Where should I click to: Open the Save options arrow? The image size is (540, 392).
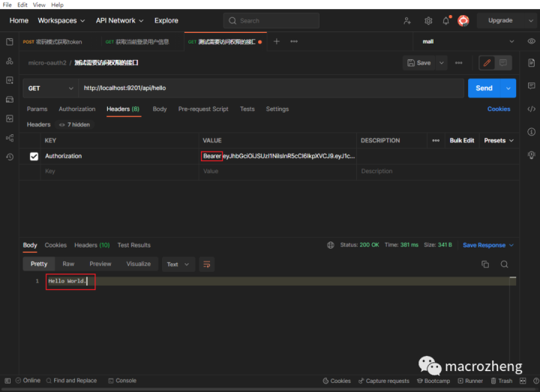(x=442, y=63)
